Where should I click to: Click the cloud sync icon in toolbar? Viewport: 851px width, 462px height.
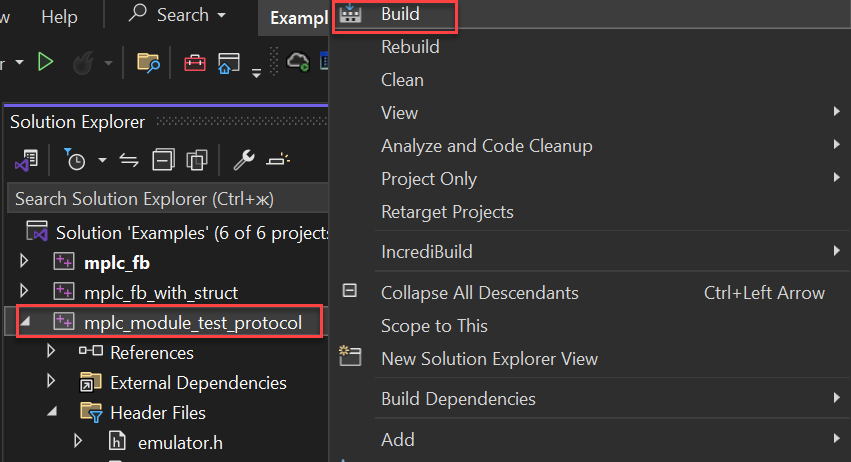point(298,62)
